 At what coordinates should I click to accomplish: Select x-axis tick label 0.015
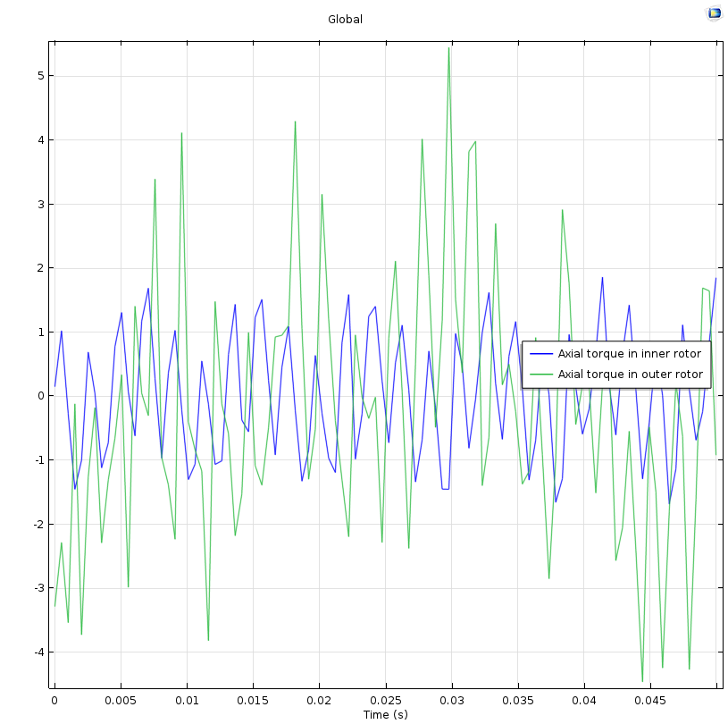[253, 701]
